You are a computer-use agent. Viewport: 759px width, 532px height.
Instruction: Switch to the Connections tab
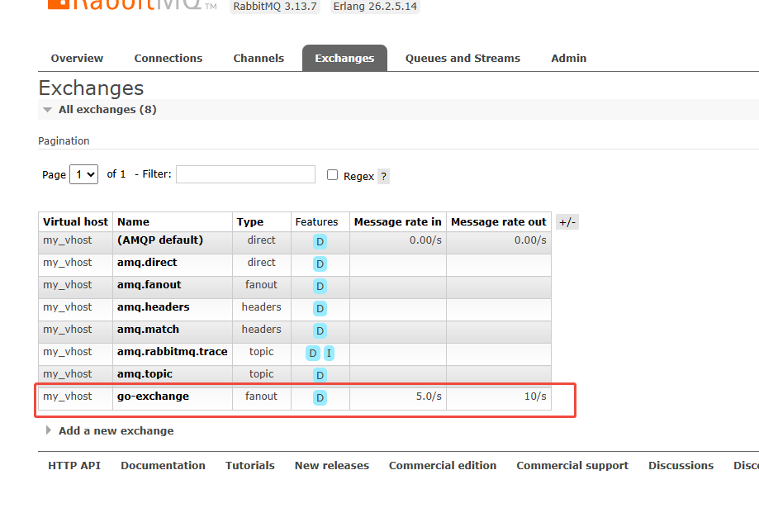pos(168,58)
